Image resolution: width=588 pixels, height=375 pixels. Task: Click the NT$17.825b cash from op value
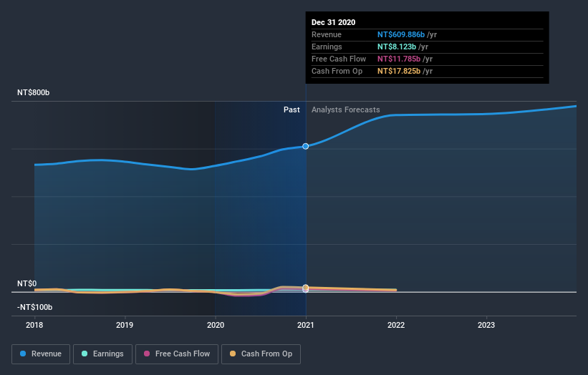[x=399, y=71]
